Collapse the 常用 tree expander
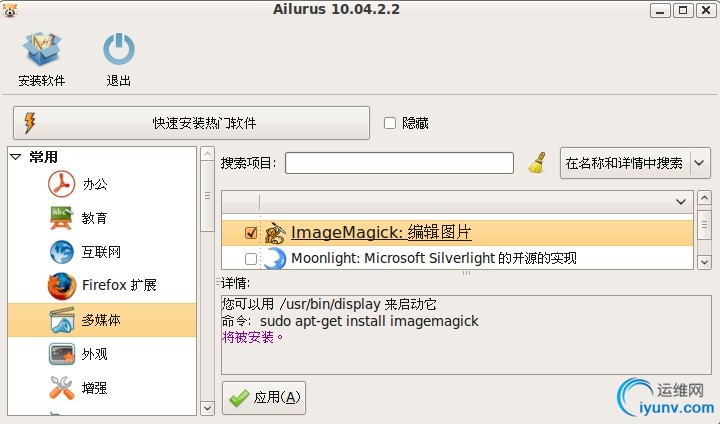 coord(16,157)
